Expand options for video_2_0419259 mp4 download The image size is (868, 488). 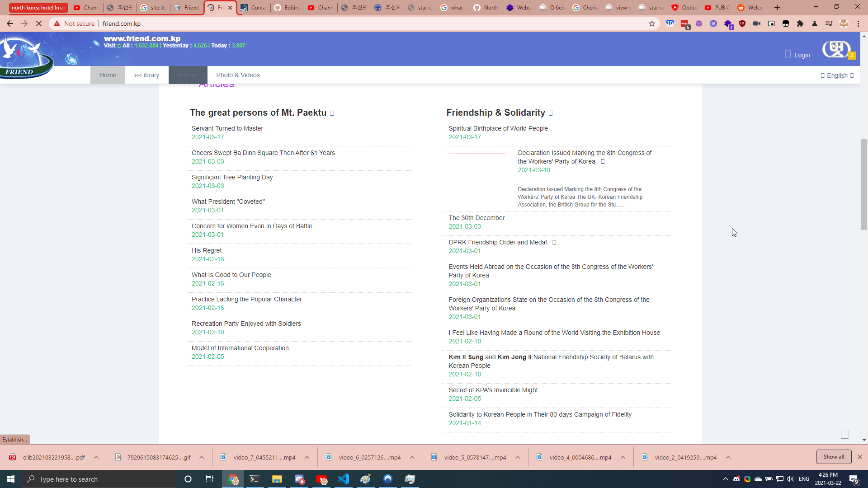coord(728,457)
